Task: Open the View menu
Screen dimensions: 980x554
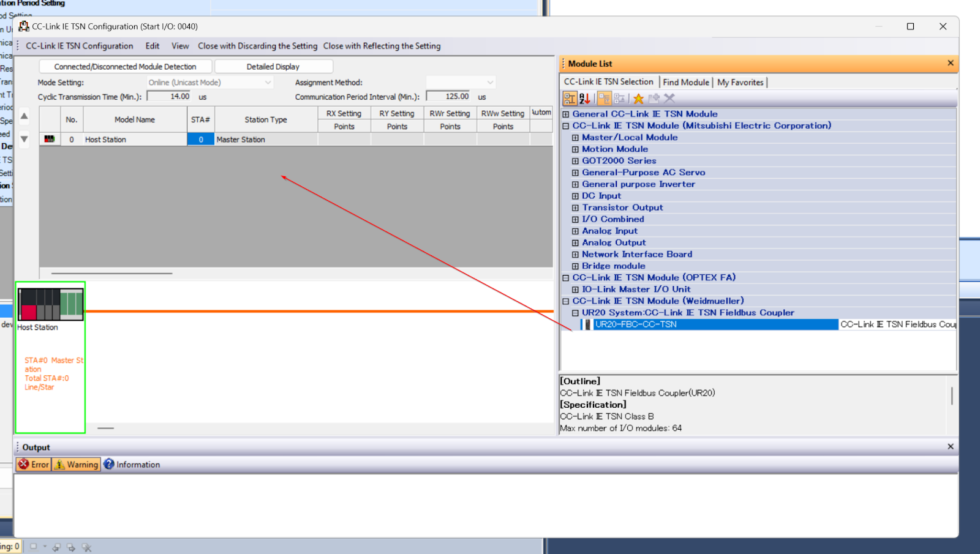Action: [x=180, y=46]
